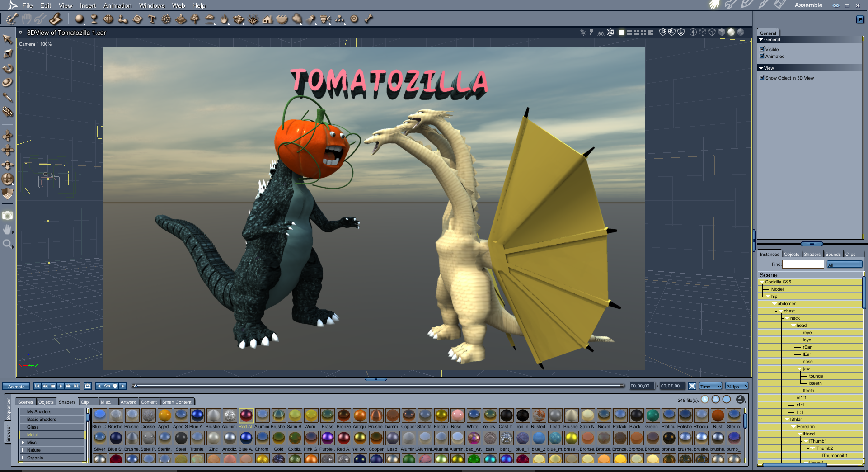Toggle the Animated checkbox
The image size is (868, 472).
pos(762,56)
